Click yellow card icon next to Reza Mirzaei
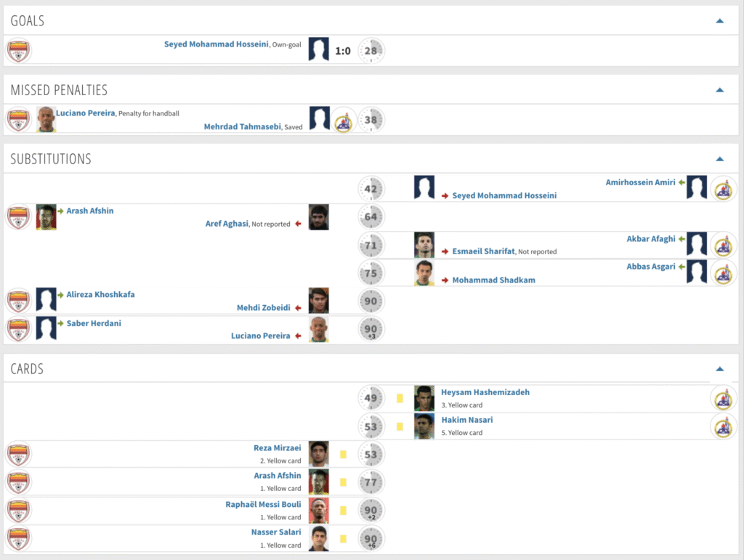Viewport: 744px width, 560px height. coord(343,455)
